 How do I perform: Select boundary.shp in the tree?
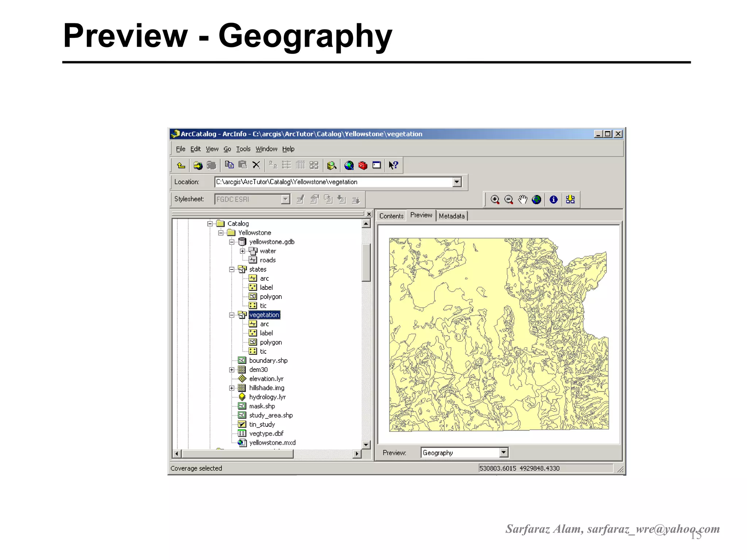(x=268, y=361)
